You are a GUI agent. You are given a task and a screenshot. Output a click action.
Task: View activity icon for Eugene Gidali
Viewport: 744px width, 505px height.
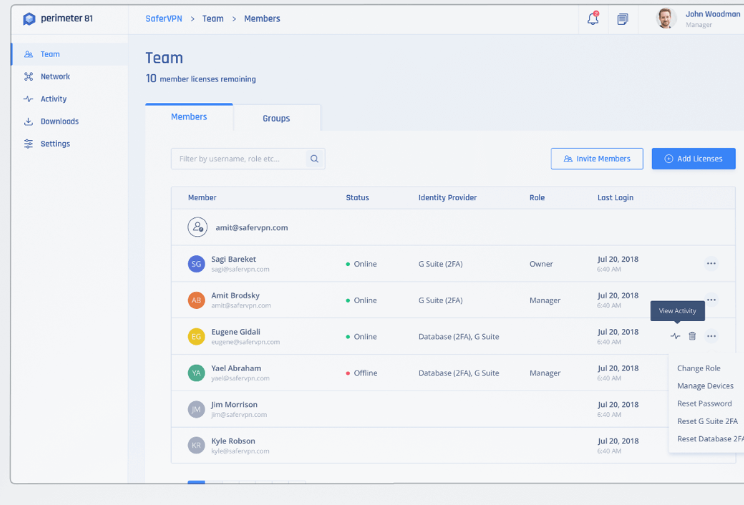[x=676, y=336]
